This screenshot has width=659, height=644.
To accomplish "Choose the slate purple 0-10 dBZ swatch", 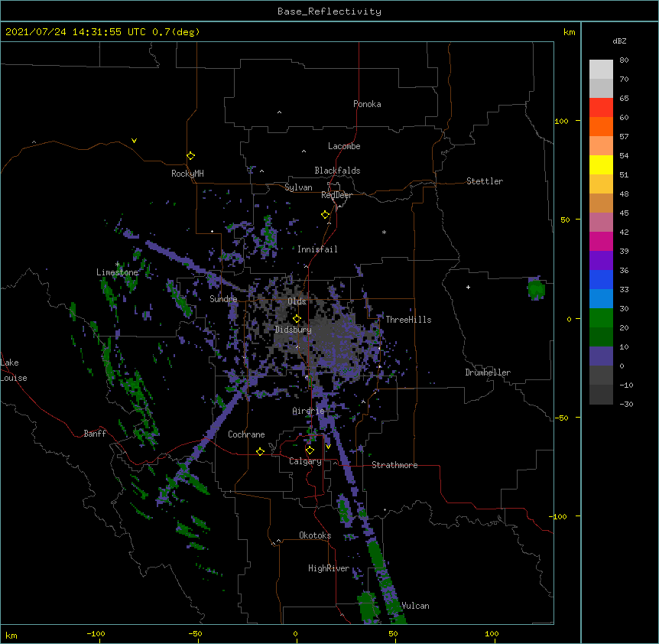I will pos(601,356).
